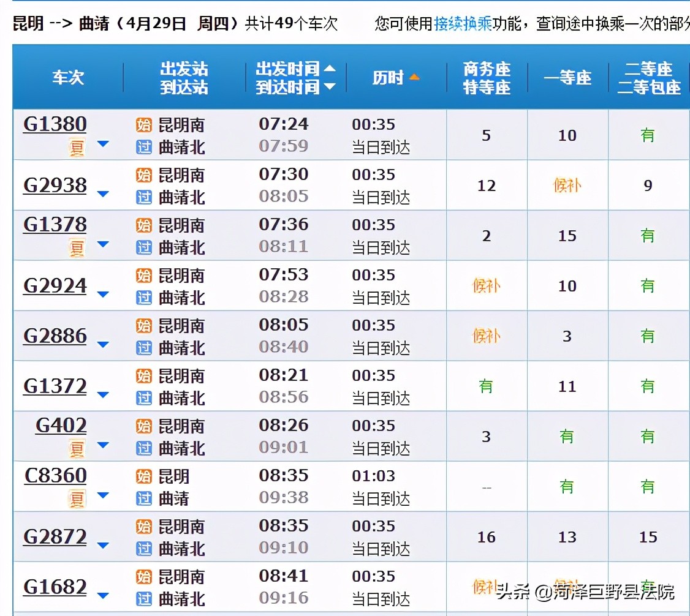
Task: Click the 过 icon beside 曲靖 for C8360
Action: [x=143, y=497]
